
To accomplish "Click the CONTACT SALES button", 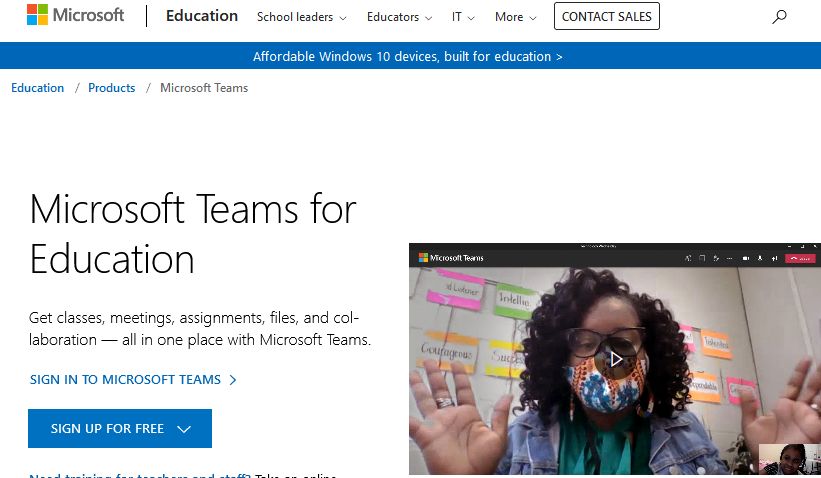I will coord(607,16).
